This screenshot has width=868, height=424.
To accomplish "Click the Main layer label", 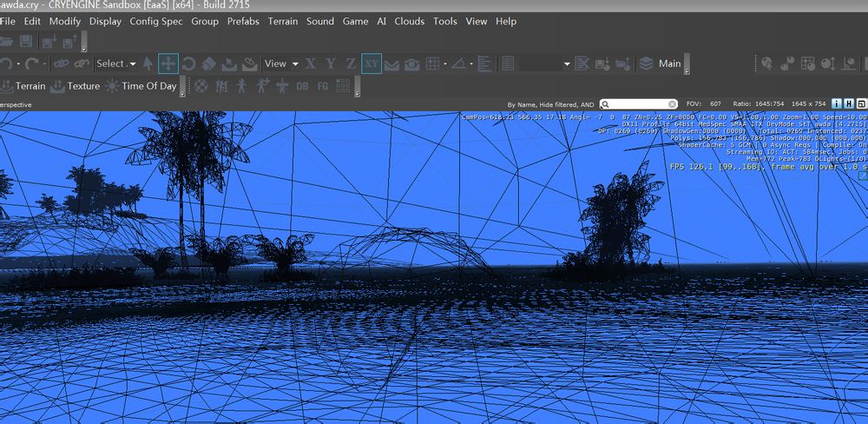I will point(669,63).
